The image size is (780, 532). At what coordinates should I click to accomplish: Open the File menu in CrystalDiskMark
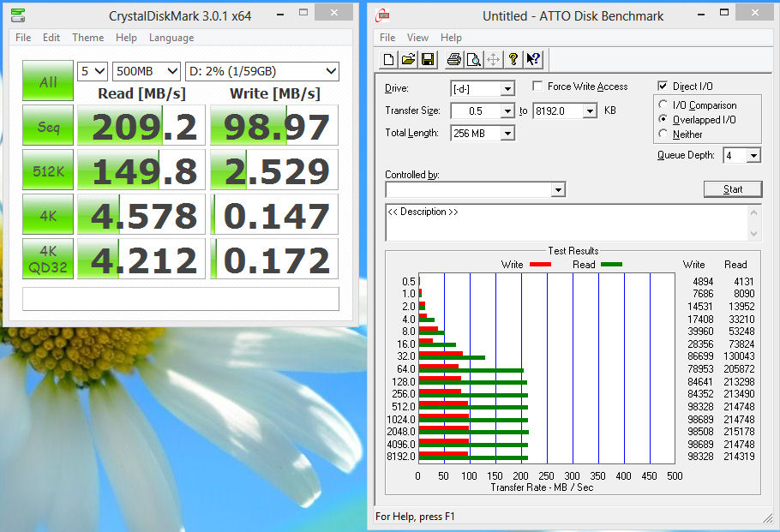(23, 38)
